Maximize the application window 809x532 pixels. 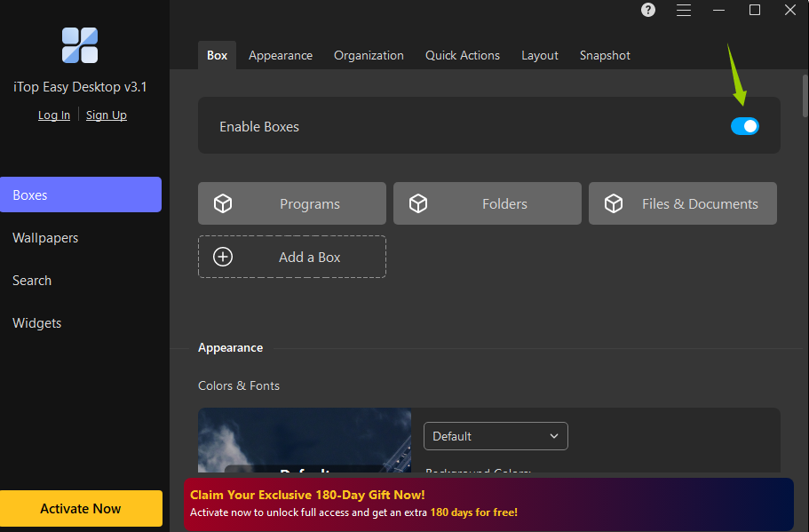point(755,11)
